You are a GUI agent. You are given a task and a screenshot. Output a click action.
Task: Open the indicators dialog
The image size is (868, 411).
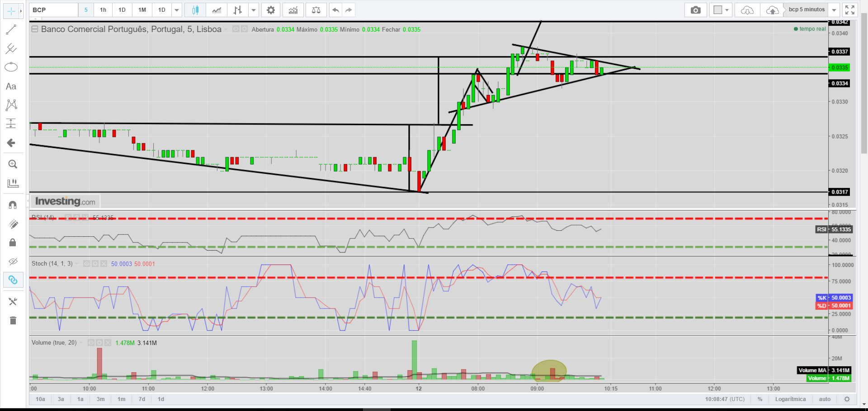click(x=293, y=10)
